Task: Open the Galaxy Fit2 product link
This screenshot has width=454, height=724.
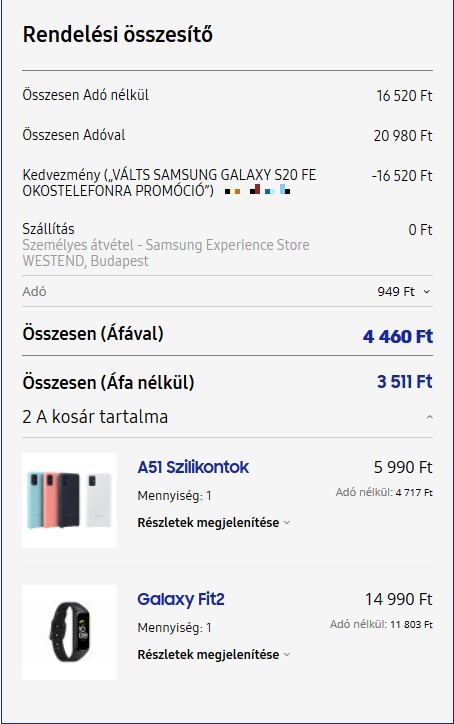Action: click(x=181, y=599)
